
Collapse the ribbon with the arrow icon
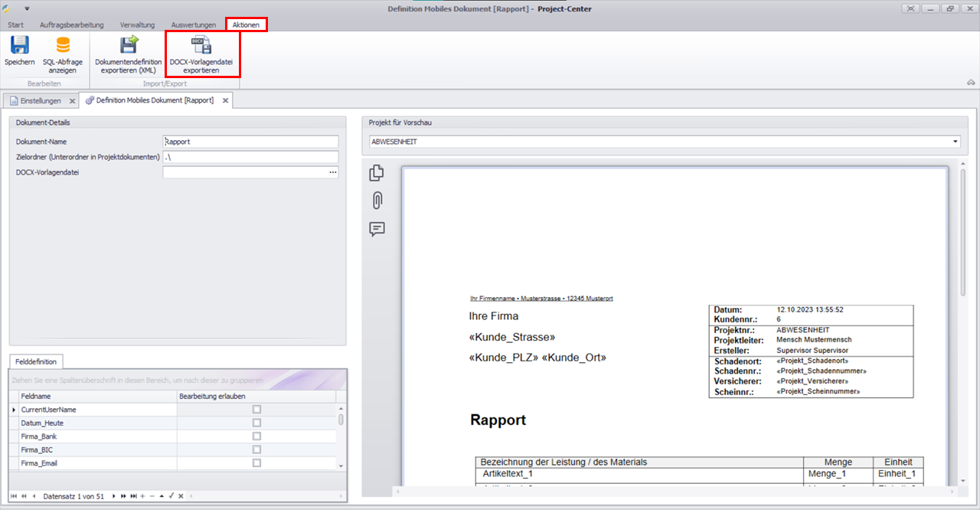coord(971,83)
